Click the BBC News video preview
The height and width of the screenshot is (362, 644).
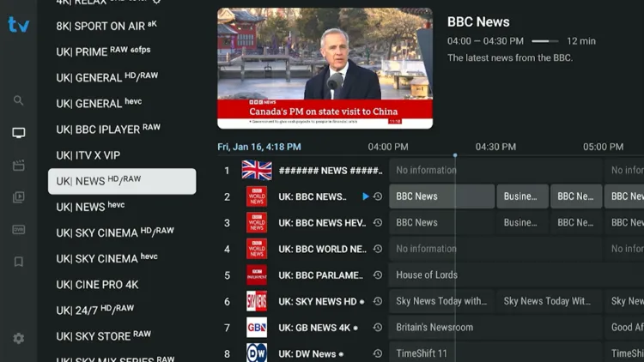pyautogui.click(x=325, y=69)
